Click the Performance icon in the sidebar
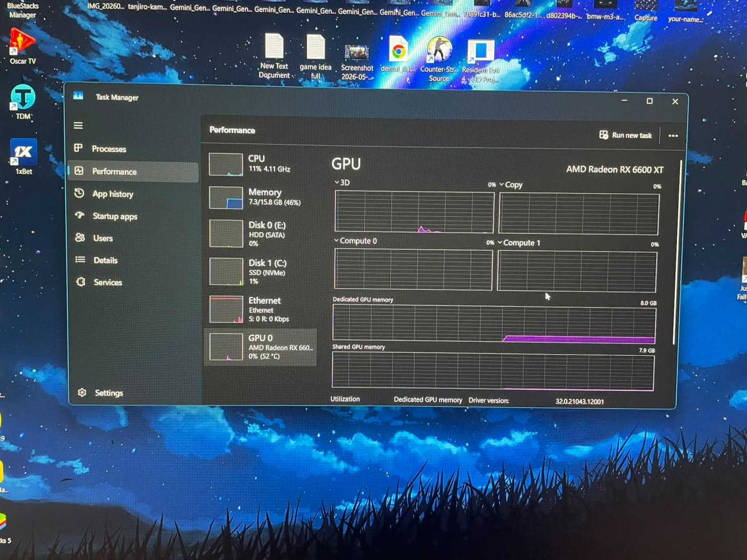 point(79,170)
